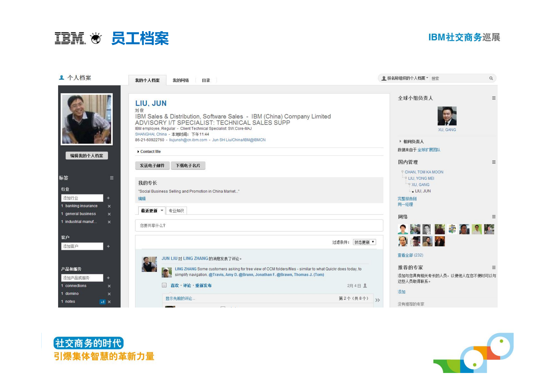Open the 标签 panel options menu icon
The image size is (555, 392).
click(x=112, y=178)
